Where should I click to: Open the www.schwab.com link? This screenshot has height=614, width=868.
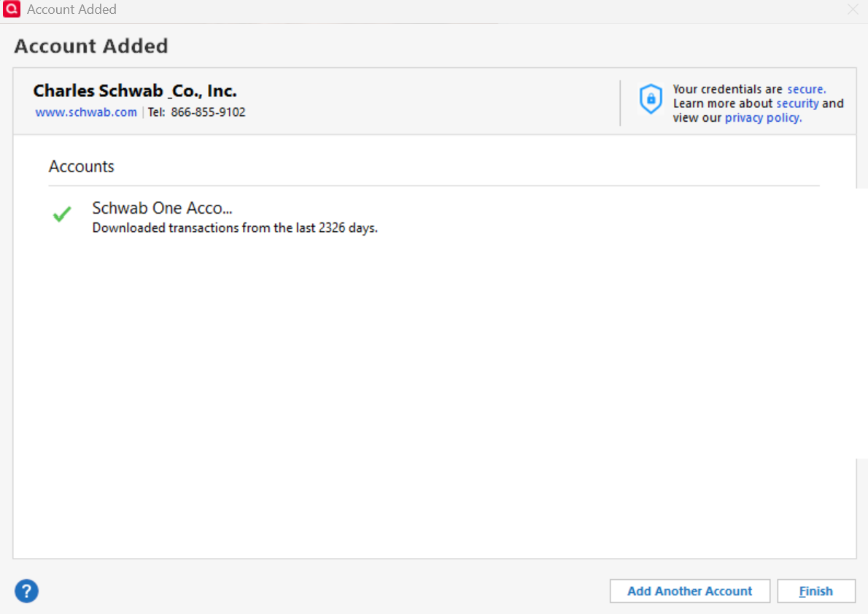click(86, 112)
